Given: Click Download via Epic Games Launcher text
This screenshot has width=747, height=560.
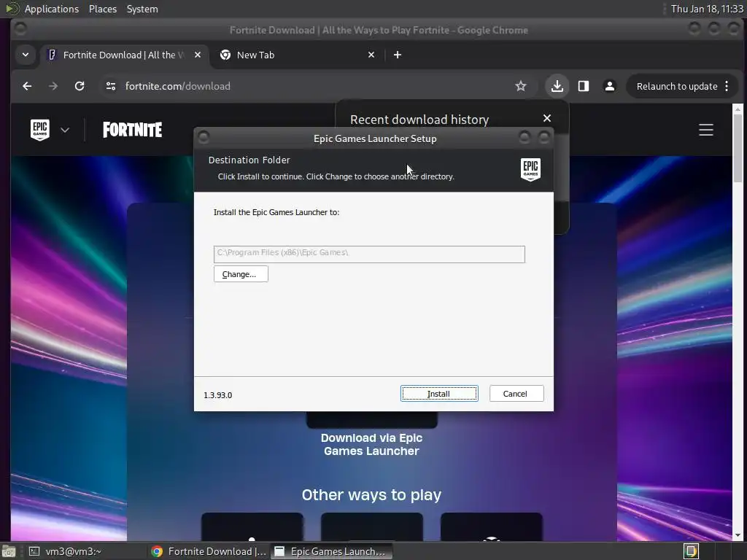Looking at the screenshot, I should [x=371, y=445].
